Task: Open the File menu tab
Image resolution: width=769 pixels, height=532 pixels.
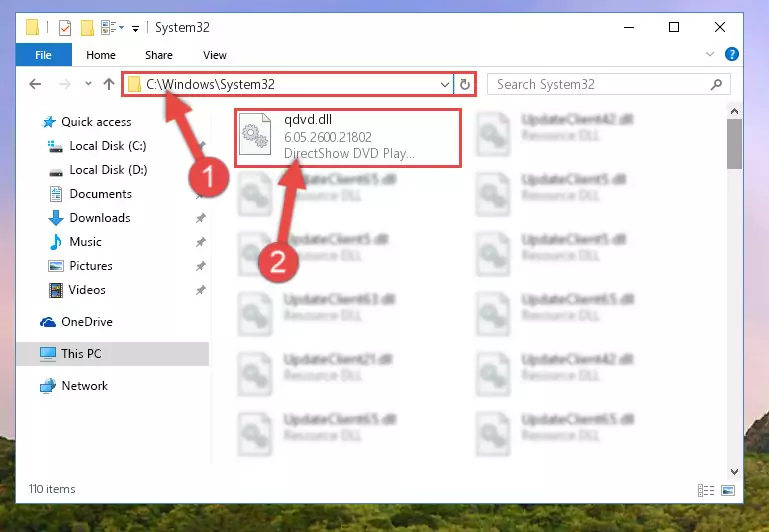Action: pos(44,55)
